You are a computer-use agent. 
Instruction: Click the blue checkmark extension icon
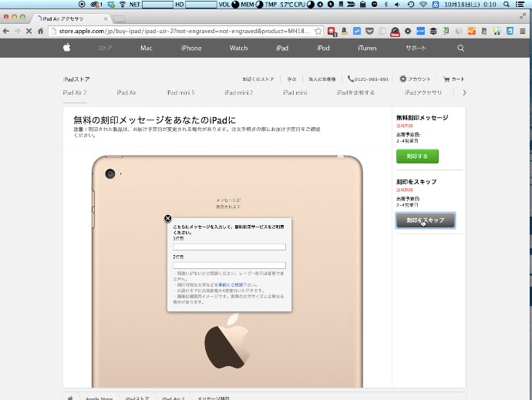tap(357, 31)
